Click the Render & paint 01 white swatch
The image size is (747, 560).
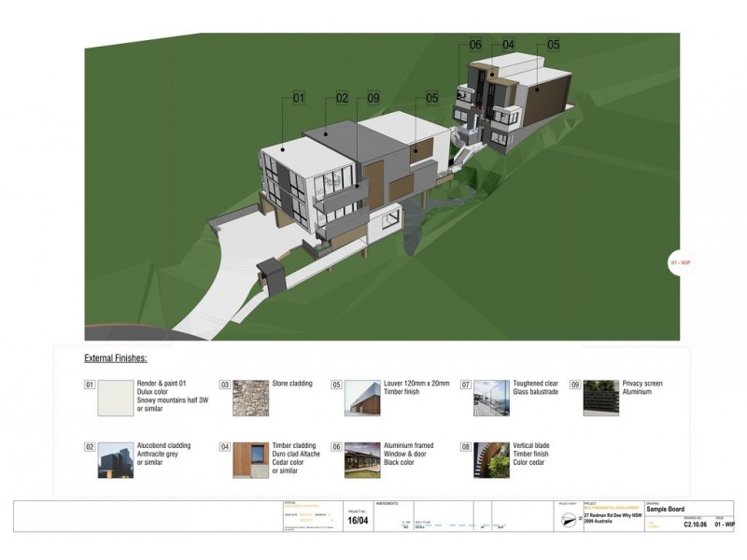point(118,396)
